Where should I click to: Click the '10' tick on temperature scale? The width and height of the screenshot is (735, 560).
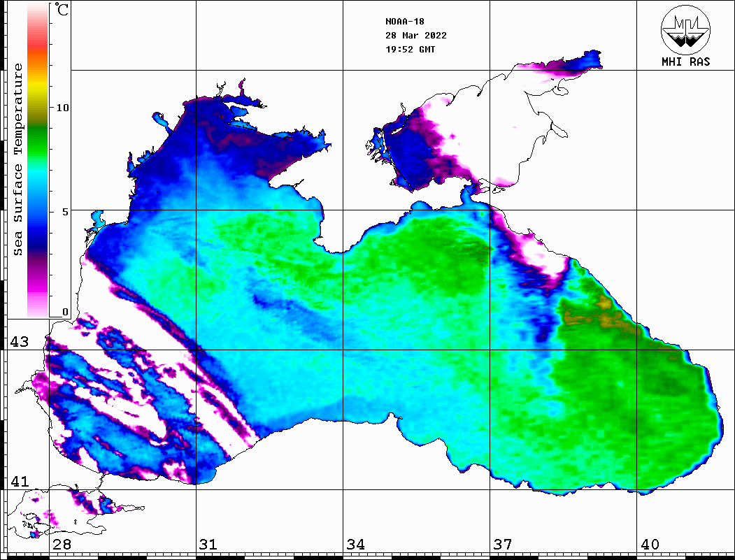point(62,108)
